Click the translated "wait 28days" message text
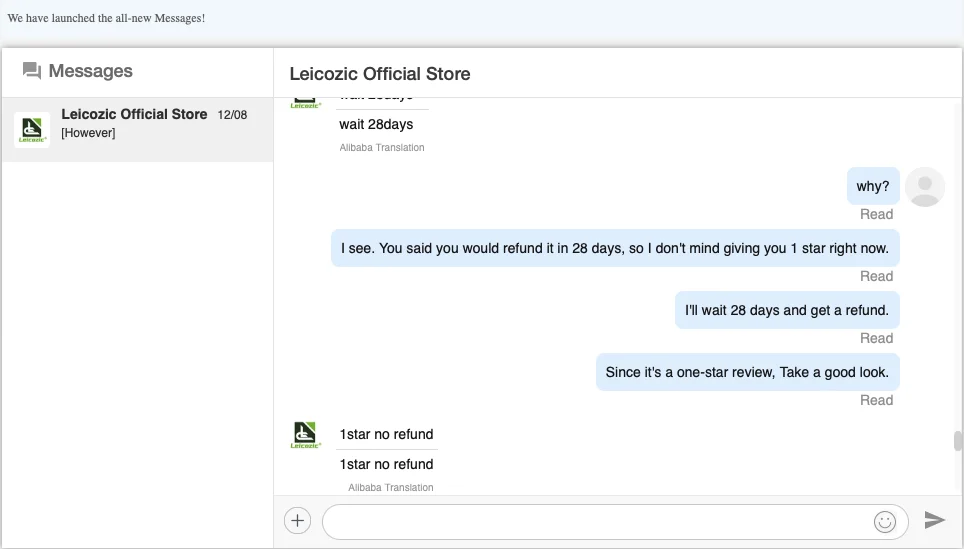Image resolution: width=964 pixels, height=549 pixels. [x=376, y=124]
